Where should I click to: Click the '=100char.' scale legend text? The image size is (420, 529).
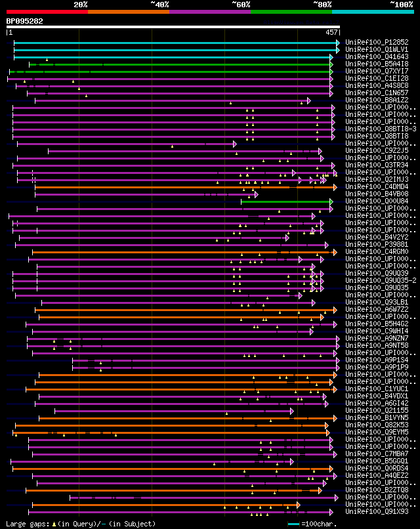click(x=319, y=524)
